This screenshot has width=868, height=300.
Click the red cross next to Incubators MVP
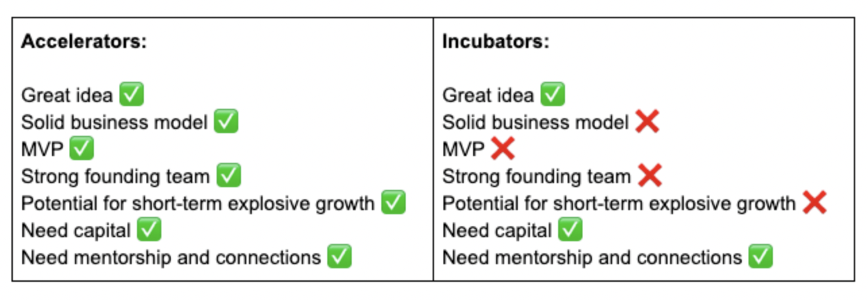503,149
